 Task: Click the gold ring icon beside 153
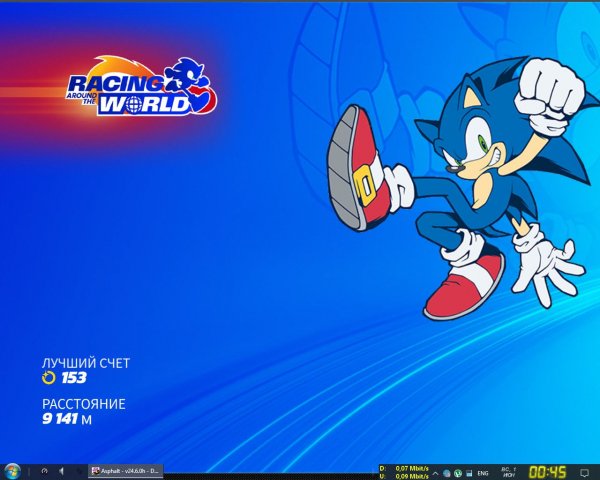(x=48, y=378)
